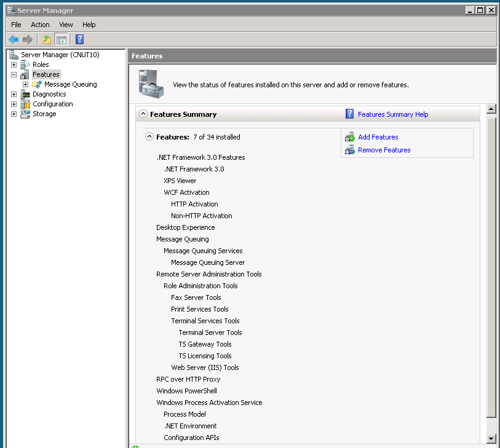This screenshot has height=448, width=500.
Task: Open the Action menu
Action: (x=40, y=25)
